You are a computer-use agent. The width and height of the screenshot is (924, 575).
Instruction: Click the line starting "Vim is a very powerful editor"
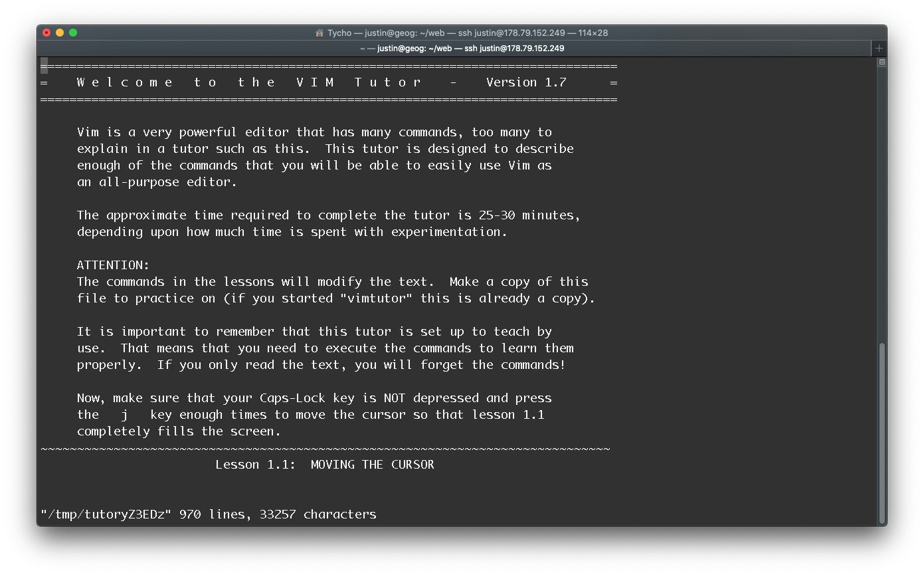(x=314, y=132)
